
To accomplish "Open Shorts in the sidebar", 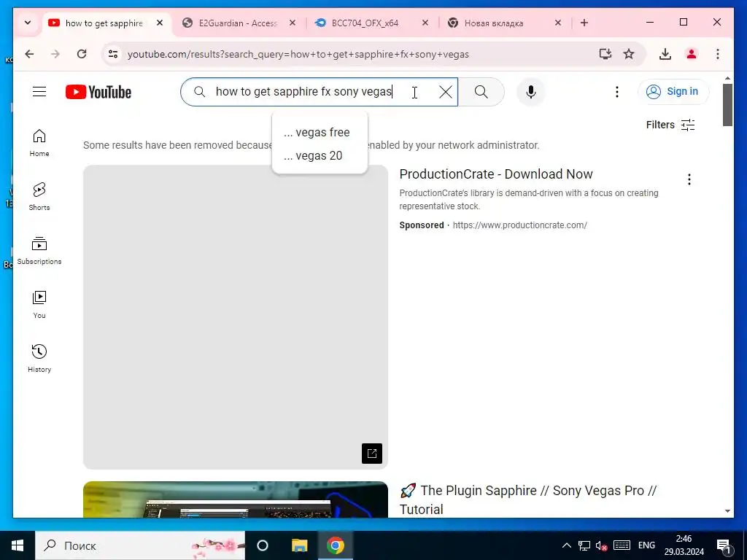I will (39, 197).
